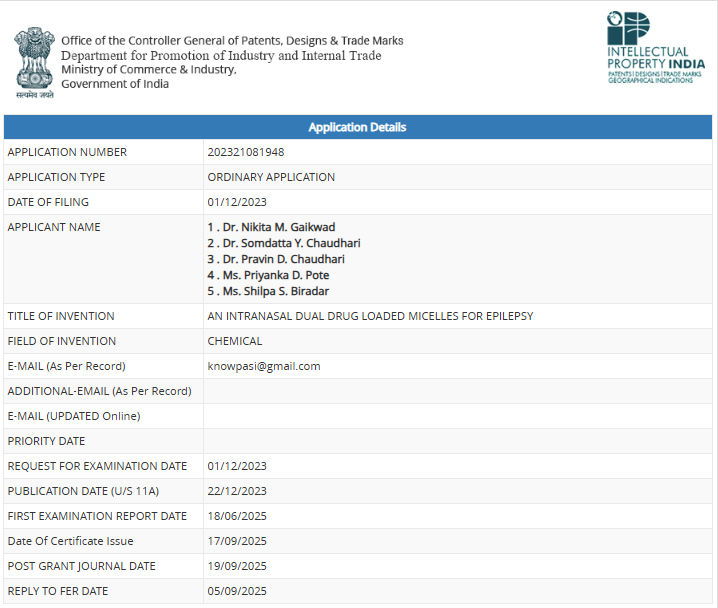Click the Government of India header text
The height and width of the screenshot is (608, 718).
pos(115,84)
